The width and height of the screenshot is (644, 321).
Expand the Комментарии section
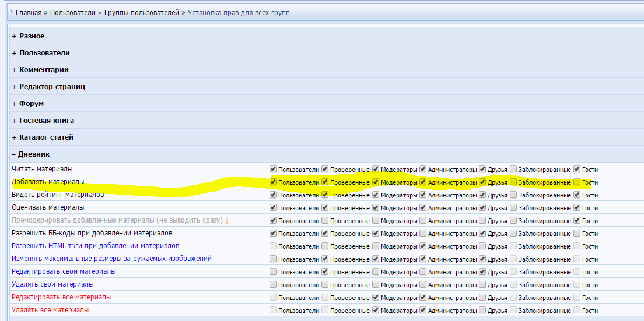tap(44, 70)
